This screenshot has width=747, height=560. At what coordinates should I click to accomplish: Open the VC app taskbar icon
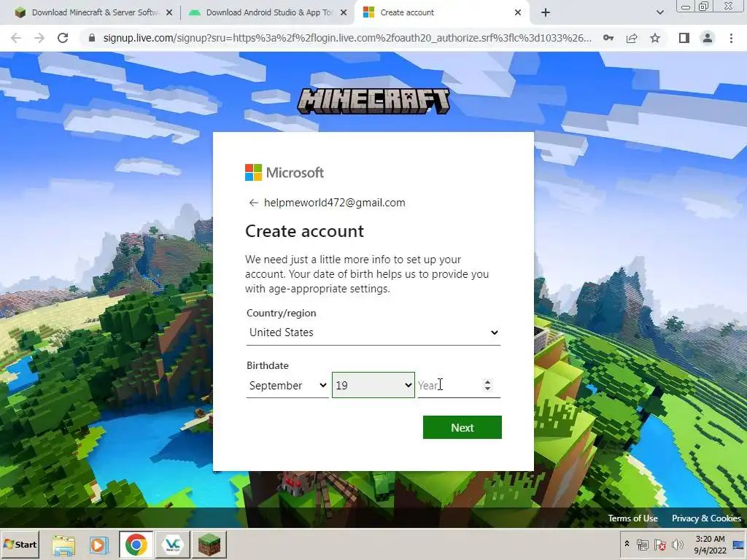(x=172, y=545)
